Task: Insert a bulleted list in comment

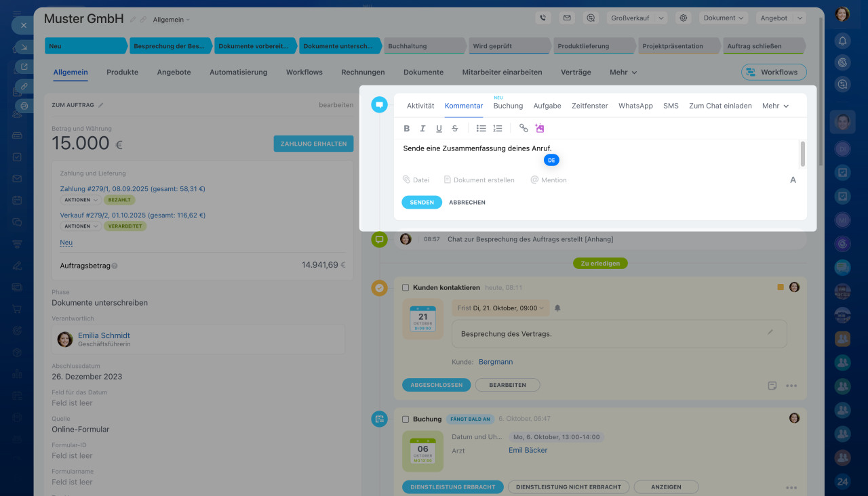Action: click(x=481, y=128)
